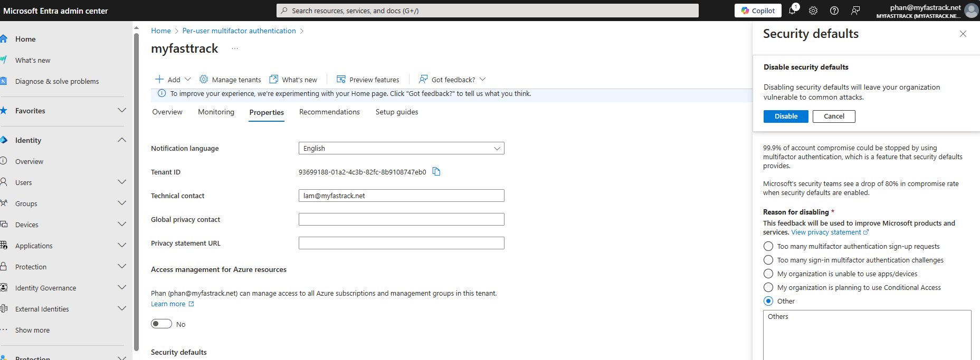This screenshot has width=980, height=360.
Task: Toggle the Azure resources access management switch
Action: [x=161, y=324]
